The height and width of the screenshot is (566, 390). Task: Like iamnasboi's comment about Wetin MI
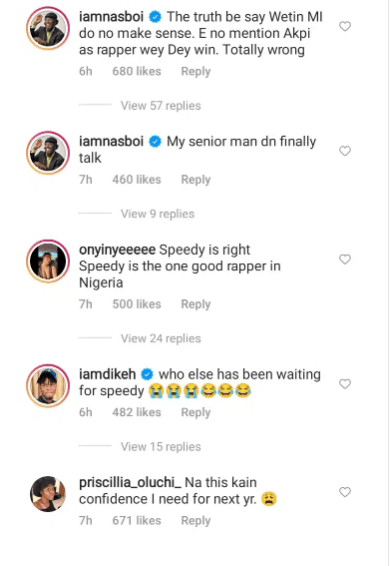(345, 26)
